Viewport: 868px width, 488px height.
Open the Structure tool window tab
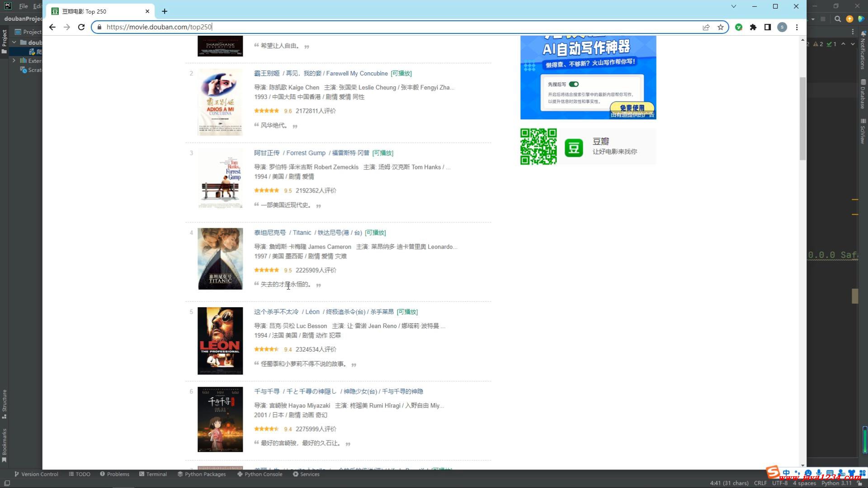point(5,404)
